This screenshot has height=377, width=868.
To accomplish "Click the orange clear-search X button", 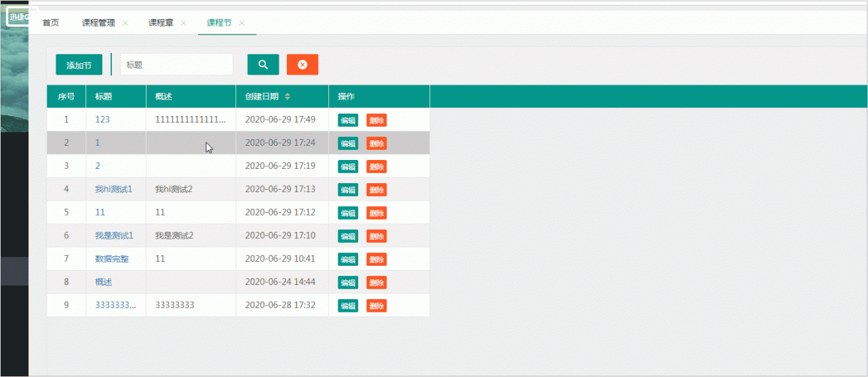I will click(302, 64).
